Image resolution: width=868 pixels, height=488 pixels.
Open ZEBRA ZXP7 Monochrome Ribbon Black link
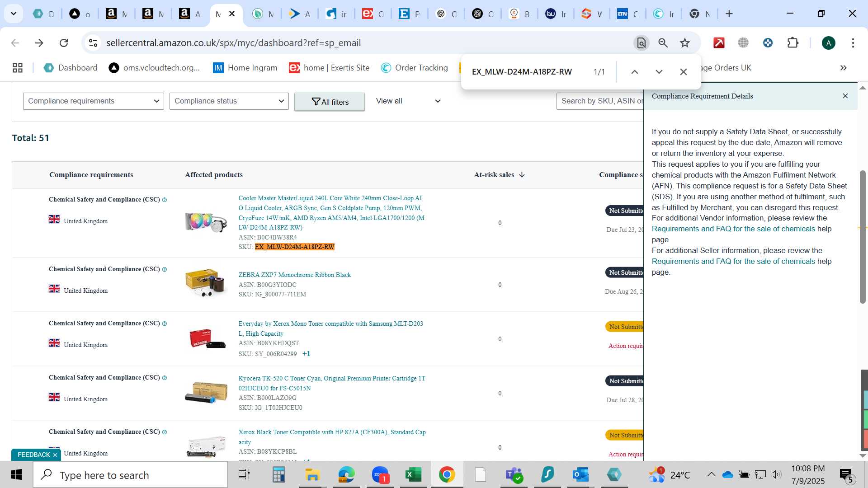[294, 275]
